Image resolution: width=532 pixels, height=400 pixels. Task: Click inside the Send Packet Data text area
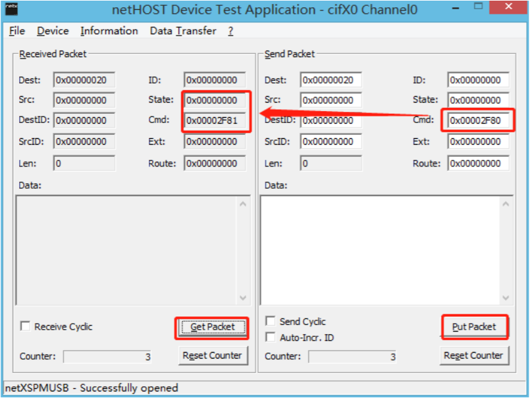click(x=380, y=250)
